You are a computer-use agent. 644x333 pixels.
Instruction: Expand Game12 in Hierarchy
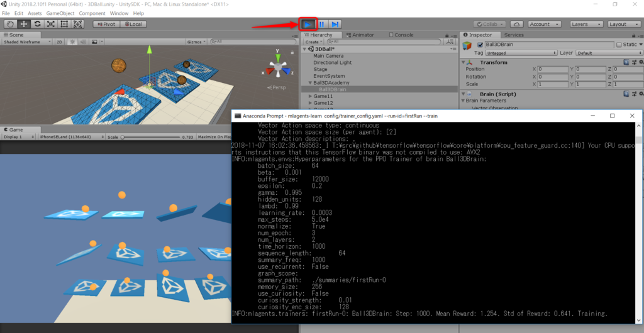(310, 103)
